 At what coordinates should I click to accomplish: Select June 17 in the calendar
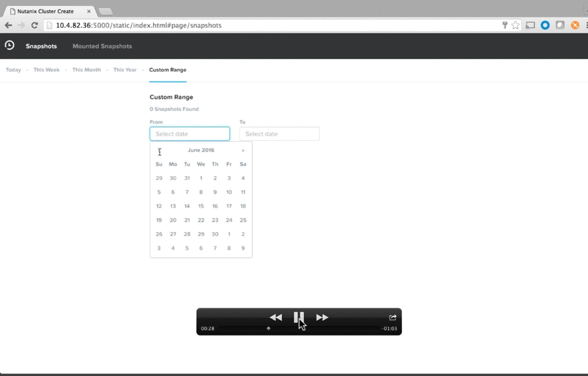(229, 206)
